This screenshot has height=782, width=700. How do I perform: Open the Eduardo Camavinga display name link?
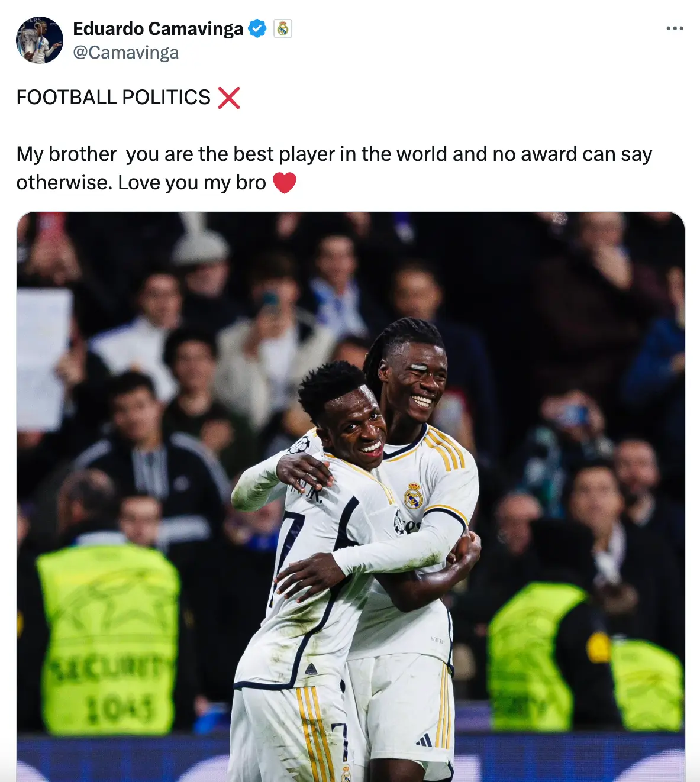158,28
